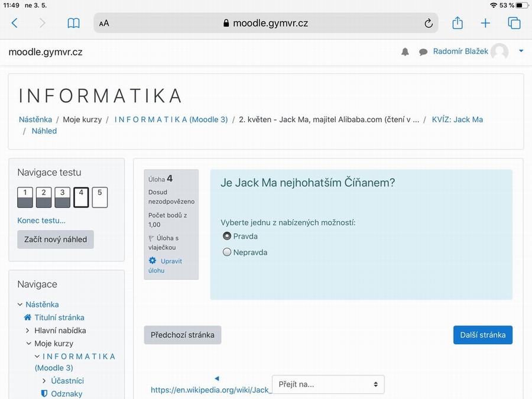532x399 pixels.
Task: Go to quiz question 1
Action: tap(25, 197)
